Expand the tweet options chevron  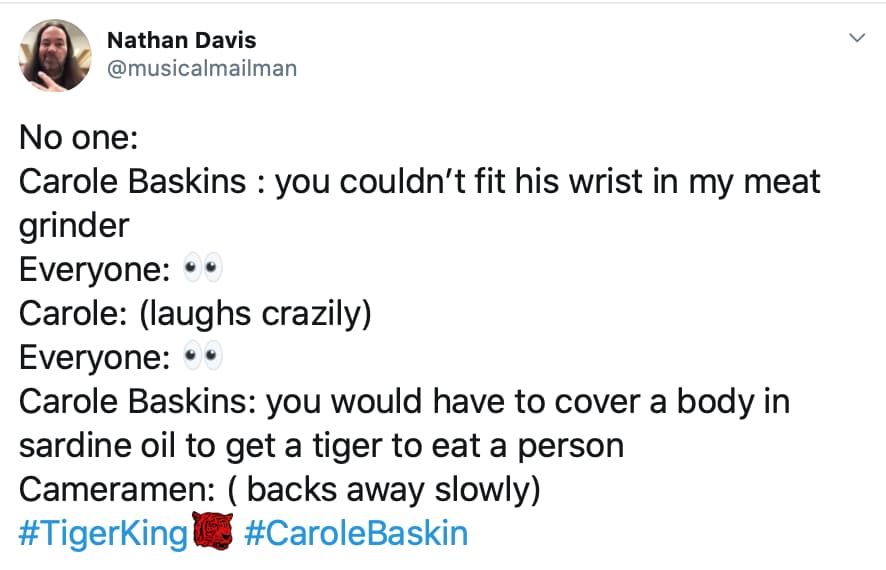857,38
